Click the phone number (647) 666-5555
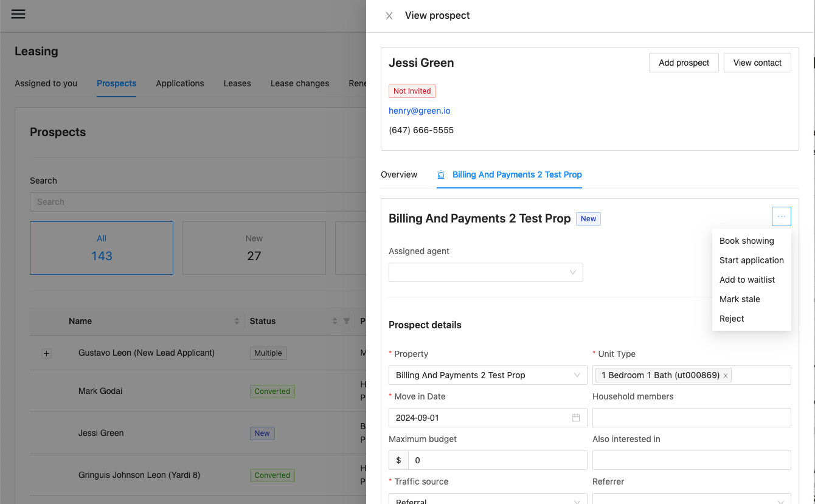The height and width of the screenshot is (504, 815). click(421, 130)
